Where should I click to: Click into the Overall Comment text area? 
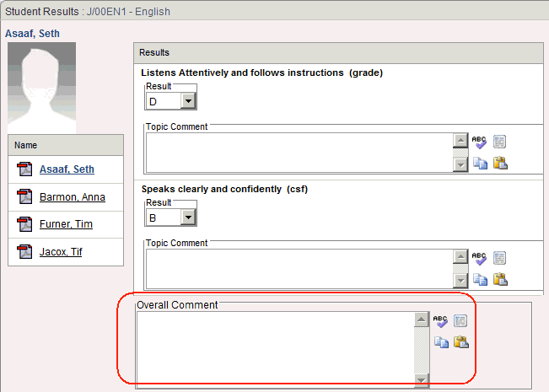pyautogui.click(x=276, y=349)
